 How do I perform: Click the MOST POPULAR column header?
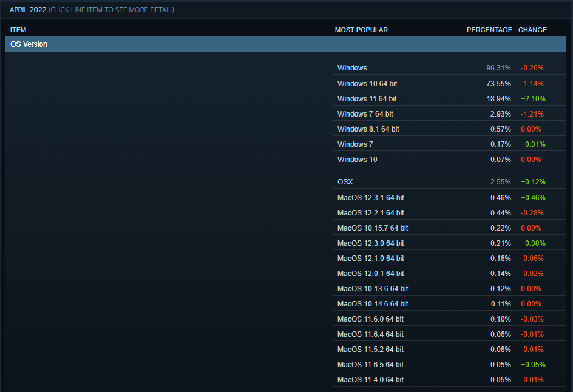pos(361,30)
